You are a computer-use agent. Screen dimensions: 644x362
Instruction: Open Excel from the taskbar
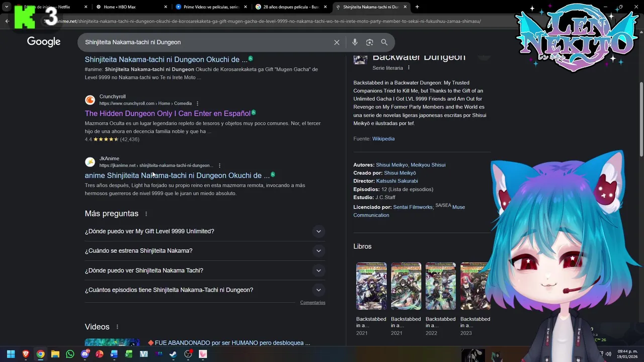click(129, 354)
